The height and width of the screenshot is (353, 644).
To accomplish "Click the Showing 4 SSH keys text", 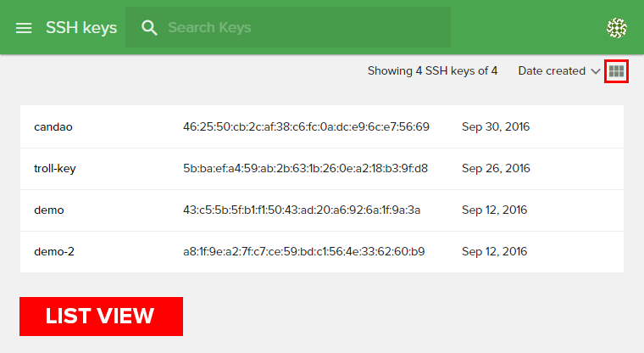I will (432, 71).
